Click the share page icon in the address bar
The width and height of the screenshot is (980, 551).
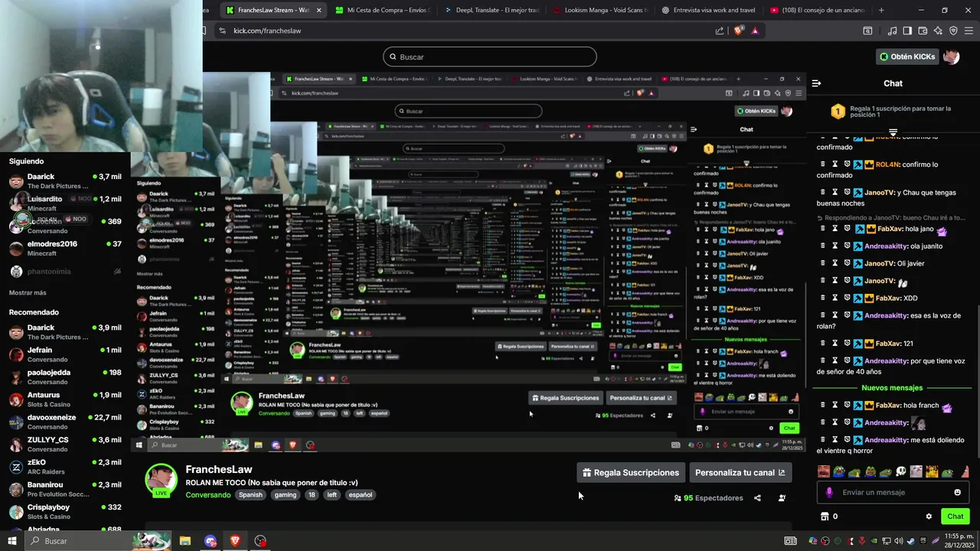[x=720, y=31]
